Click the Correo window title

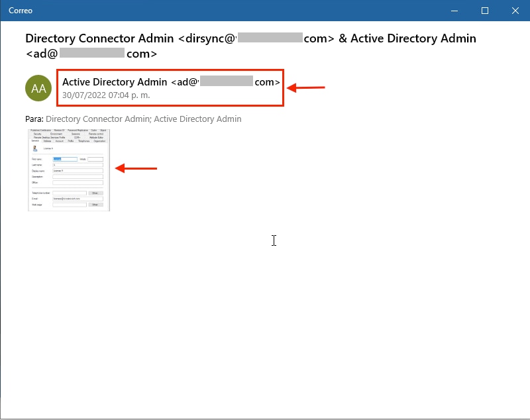click(21, 11)
